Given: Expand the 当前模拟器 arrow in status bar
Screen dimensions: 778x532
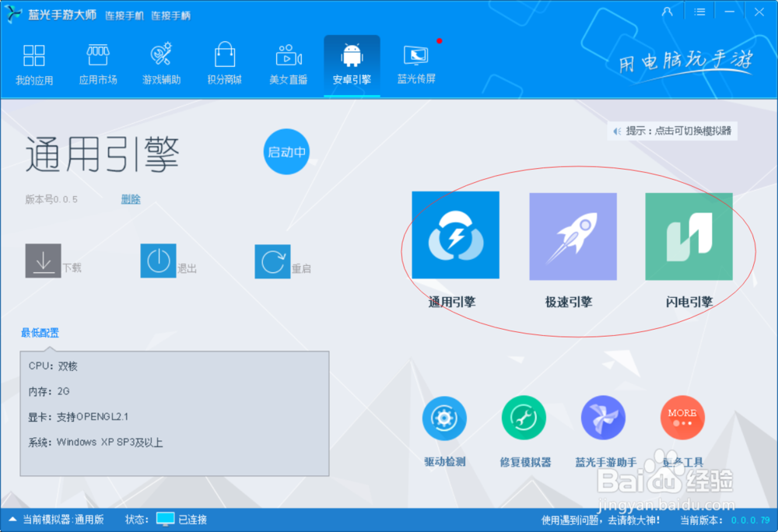Looking at the screenshot, I should click(13, 519).
